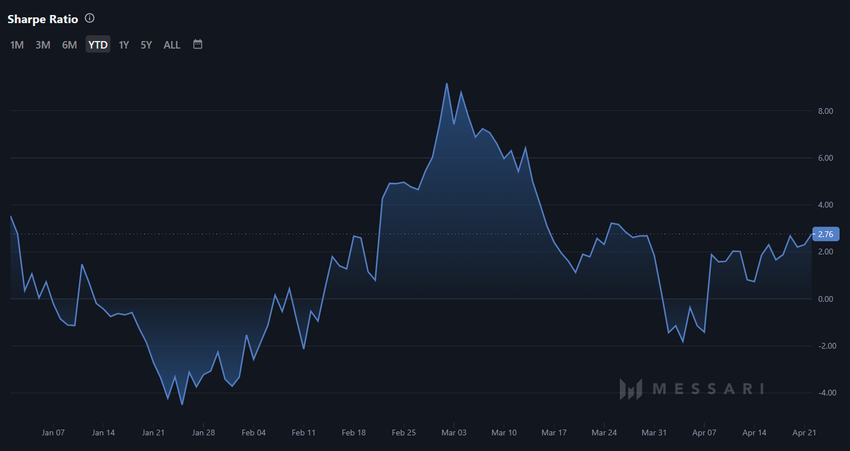The image size is (850, 451).
Task: Show ALL historical data
Action: [x=172, y=45]
